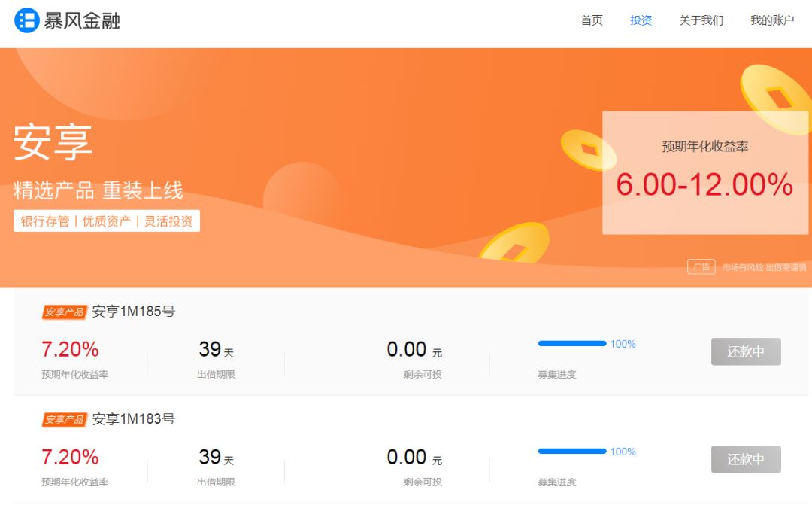Open product title 安享1M183号
812x508 pixels.
(x=134, y=418)
